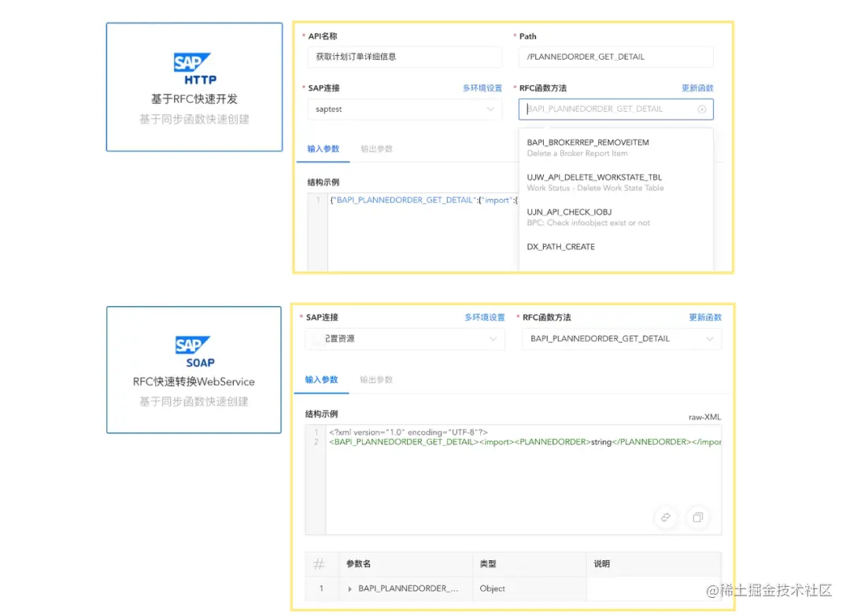This screenshot has height=616, width=850.
Task: Open the saptest SAP连接 dropdown
Action: [404, 109]
